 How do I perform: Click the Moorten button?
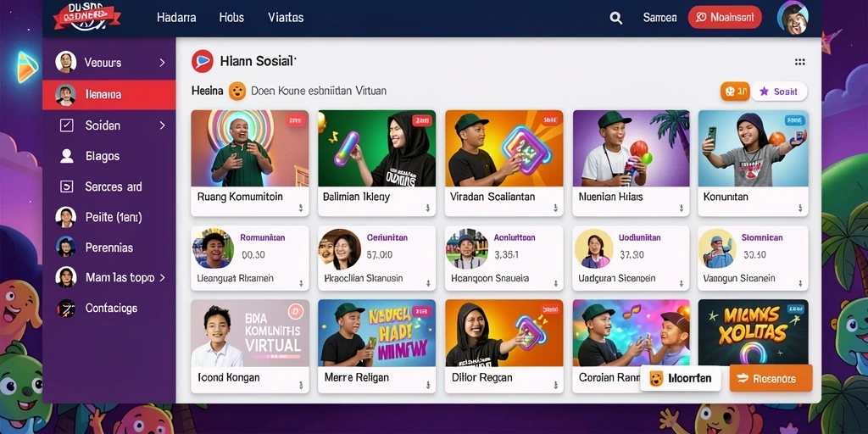(x=681, y=379)
